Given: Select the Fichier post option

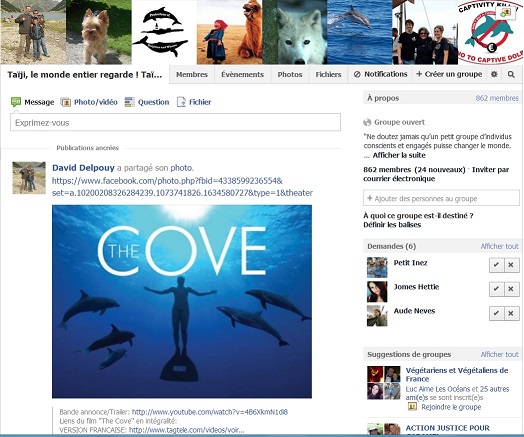Looking at the screenshot, I should [194, 102].
